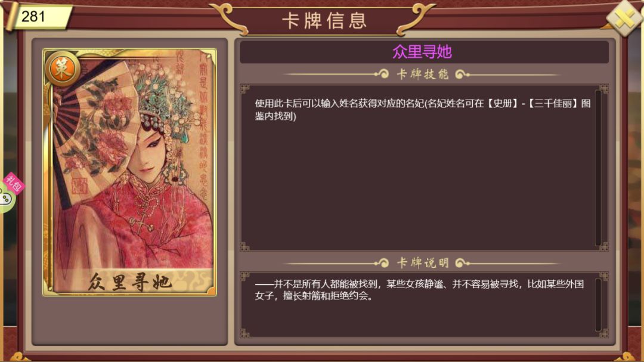Click the card description text scrollbar

tap(598, 305)
